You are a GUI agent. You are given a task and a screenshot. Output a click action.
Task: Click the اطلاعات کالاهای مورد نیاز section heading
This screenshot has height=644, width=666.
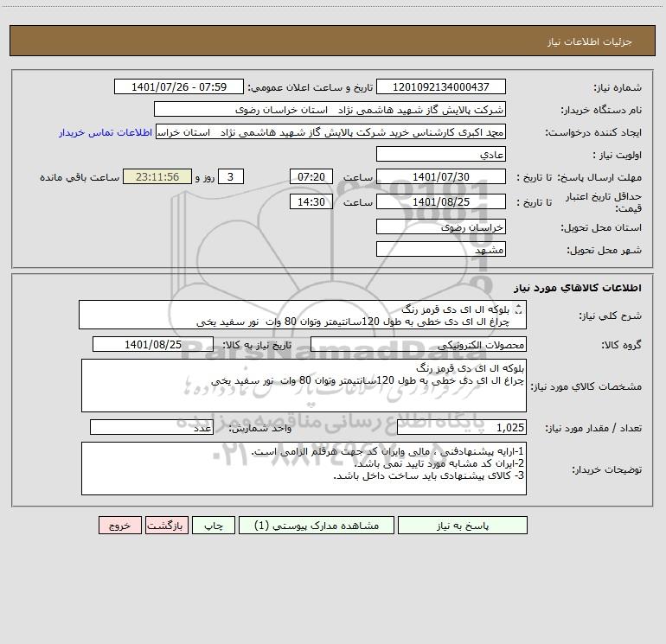click(x=578, y=288)
